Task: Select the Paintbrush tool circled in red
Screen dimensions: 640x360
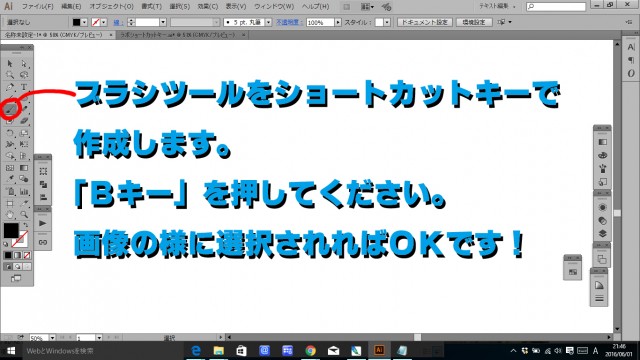Action: (10, 109)
